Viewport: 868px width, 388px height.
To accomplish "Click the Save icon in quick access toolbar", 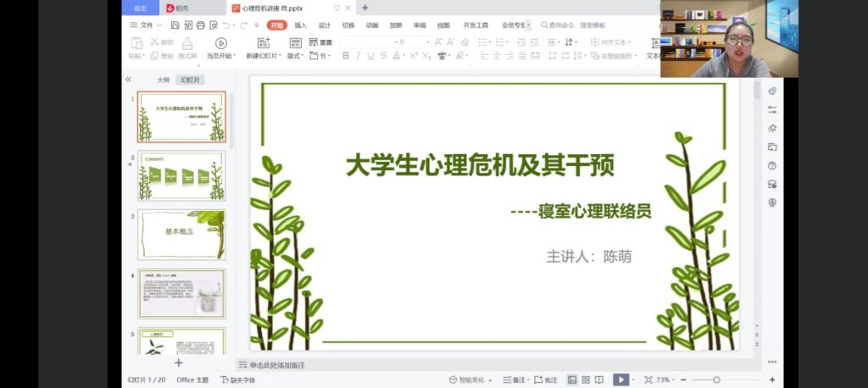I will 175,25.
